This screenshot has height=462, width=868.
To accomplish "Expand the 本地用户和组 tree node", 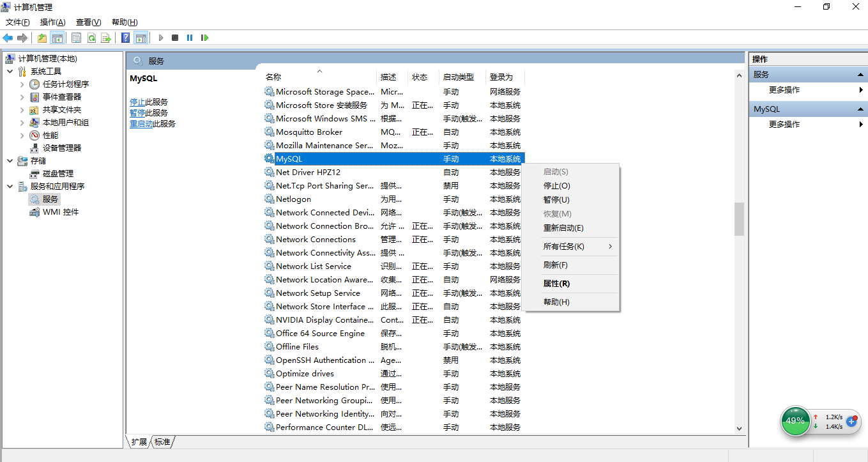I will click(x=22, y=123).
